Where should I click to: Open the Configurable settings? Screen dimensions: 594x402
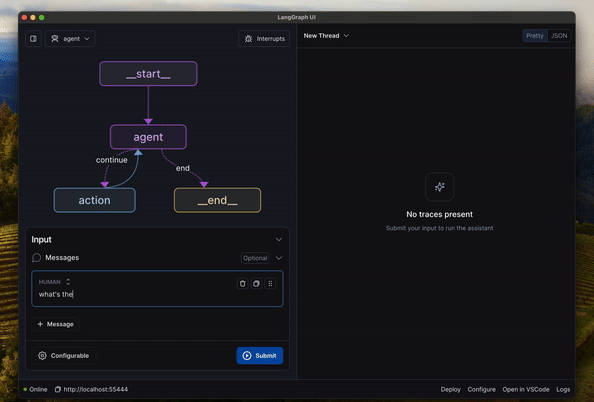(64, 355)
